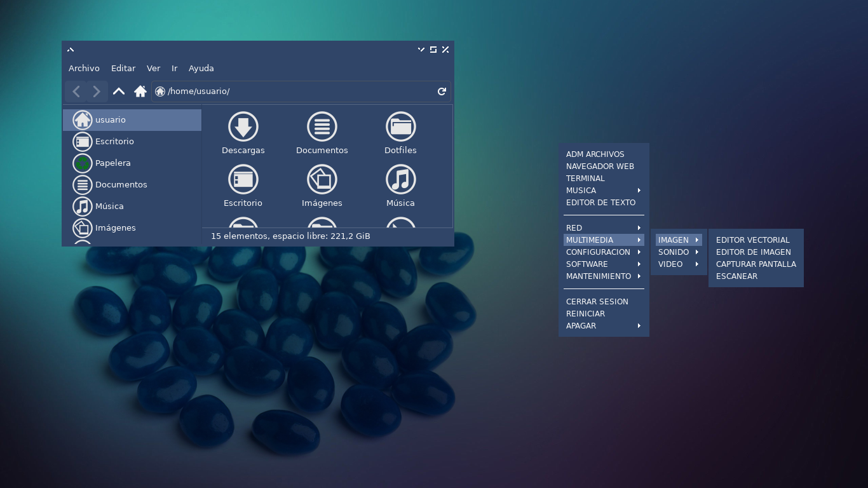Image resolution: width=868 pixels, height=488 pixels.
Task: Click the /home/usuario/ path field
Action: [301, 91]
